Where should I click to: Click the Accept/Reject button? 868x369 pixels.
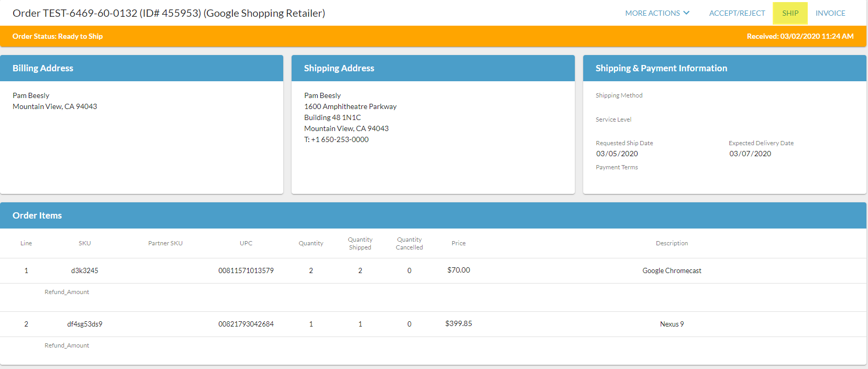(x=737, y=13)
